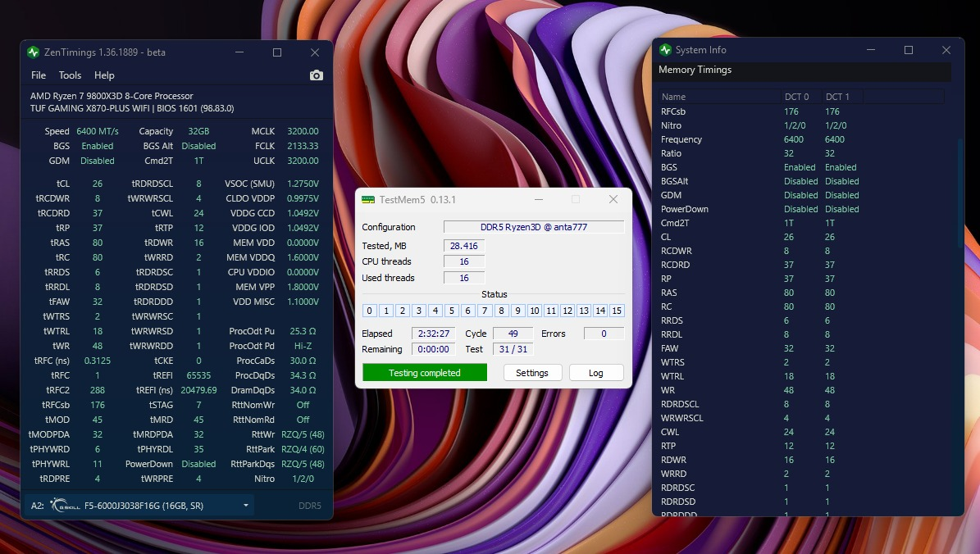
Task: Click the Remaining time 0:00:00 field
Action: click(x=433, y=349)
